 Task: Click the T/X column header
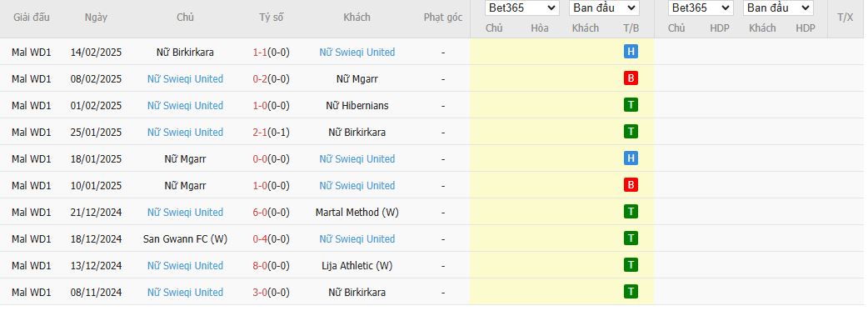pos(846,18)
